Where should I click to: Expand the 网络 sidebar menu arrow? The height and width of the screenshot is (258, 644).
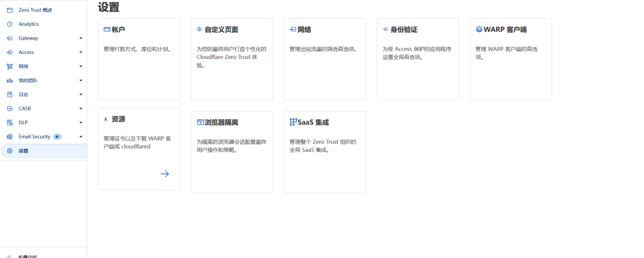81,67
